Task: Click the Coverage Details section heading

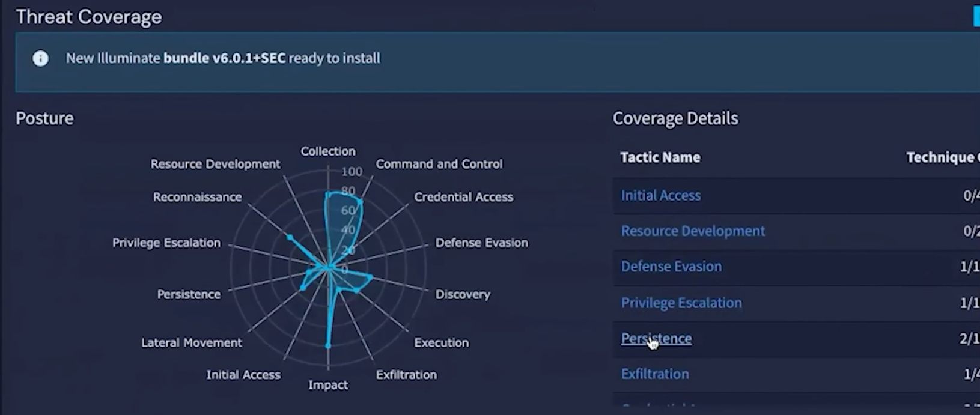Action: coord(675,118)
